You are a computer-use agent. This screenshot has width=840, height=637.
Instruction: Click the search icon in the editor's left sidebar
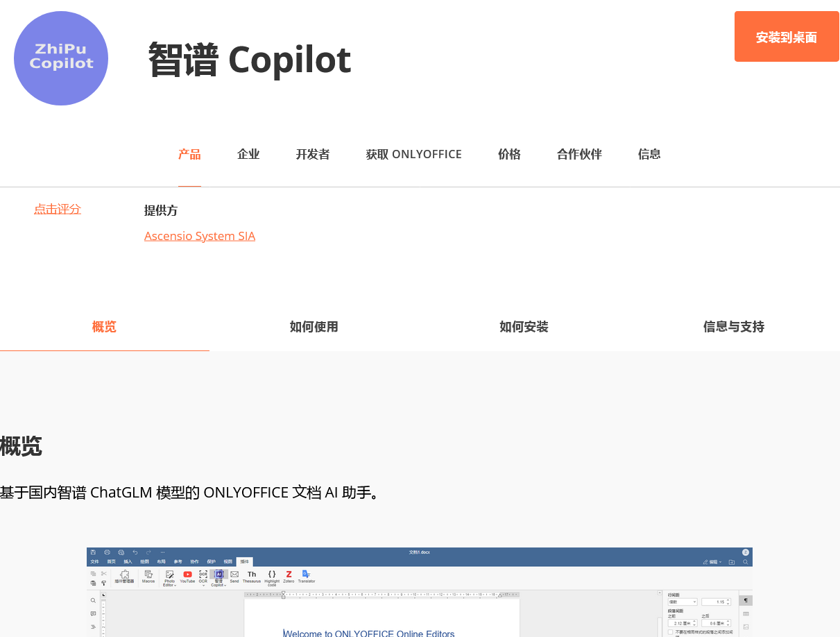pos(94,600)
